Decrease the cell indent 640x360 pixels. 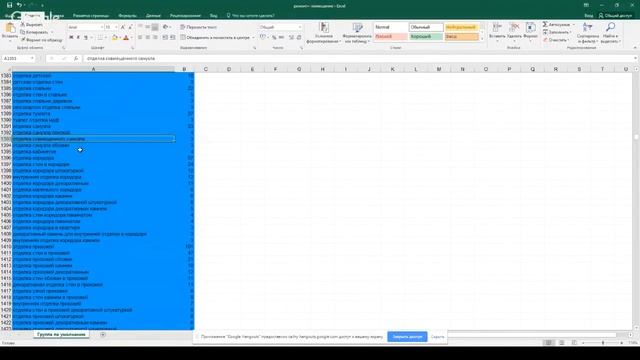[x=165, y=38]
